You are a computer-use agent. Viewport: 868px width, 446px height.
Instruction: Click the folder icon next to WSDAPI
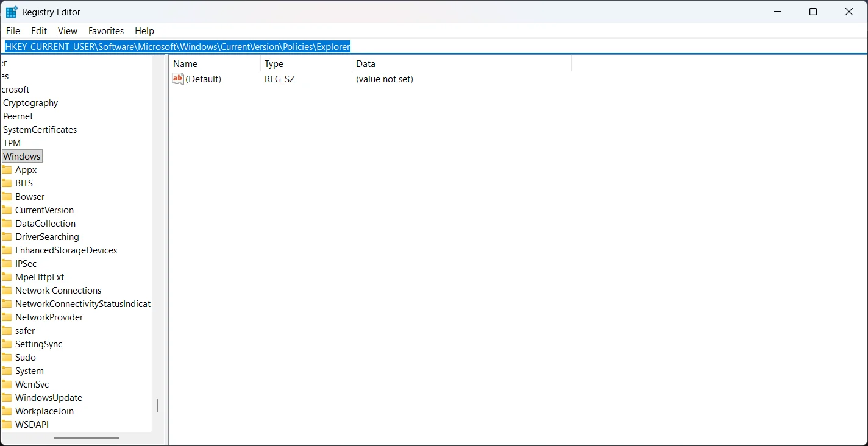coord(7,424)
